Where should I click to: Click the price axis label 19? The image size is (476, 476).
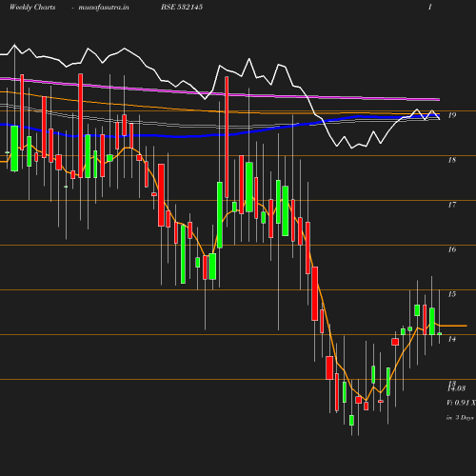[452, 115]
